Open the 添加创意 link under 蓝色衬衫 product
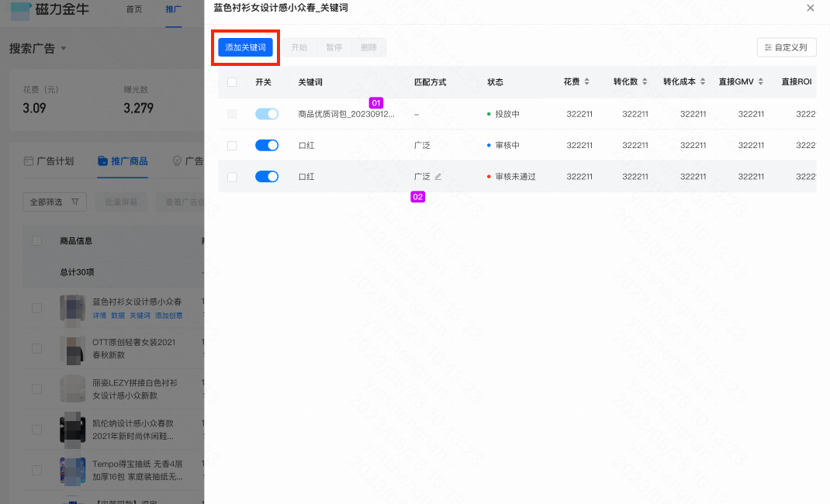 (x=169, y=316)
